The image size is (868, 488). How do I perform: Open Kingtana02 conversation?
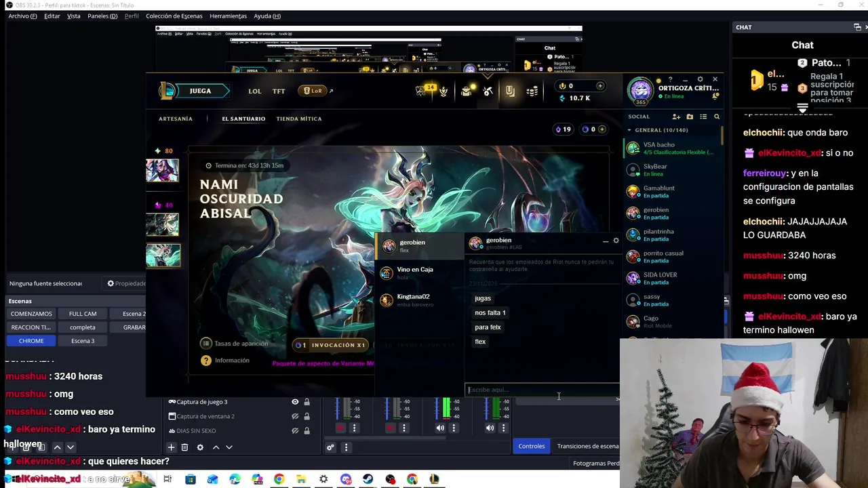tap(419, 300)
